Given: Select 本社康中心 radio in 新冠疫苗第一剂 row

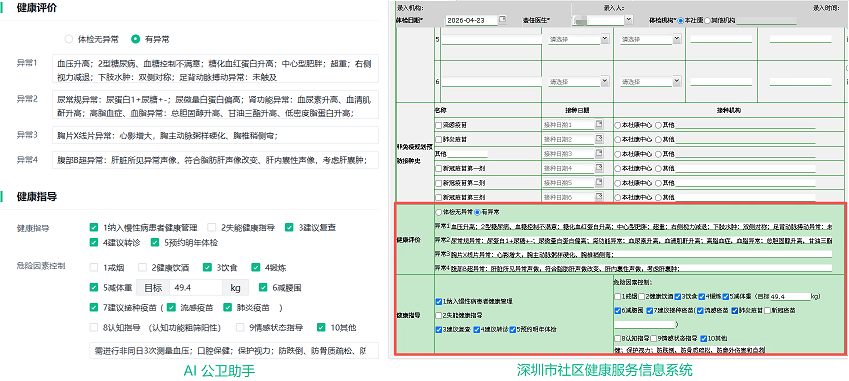Looking at the screenshot, I should 618,169.
